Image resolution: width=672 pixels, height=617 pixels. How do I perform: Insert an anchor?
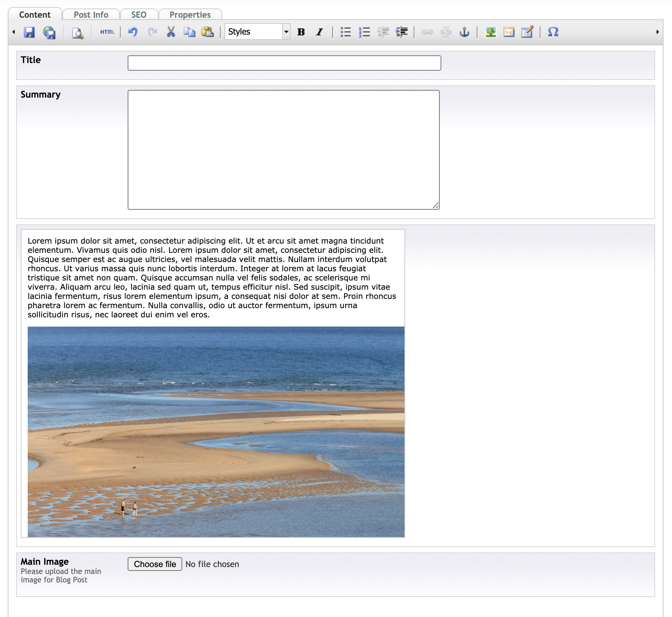point(464,32)
